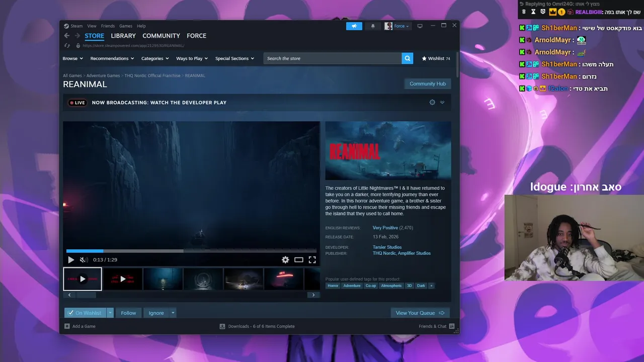This screenshot has height=362, width=644.
Task: Switch to the STORE tab
Action: click(x=94, y=36)
